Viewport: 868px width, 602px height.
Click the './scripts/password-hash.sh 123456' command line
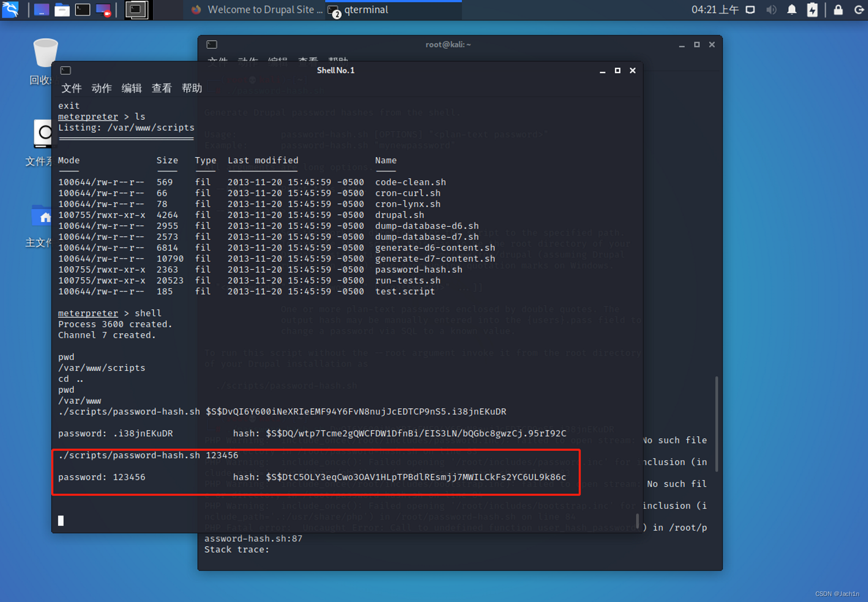pos(148,455)
